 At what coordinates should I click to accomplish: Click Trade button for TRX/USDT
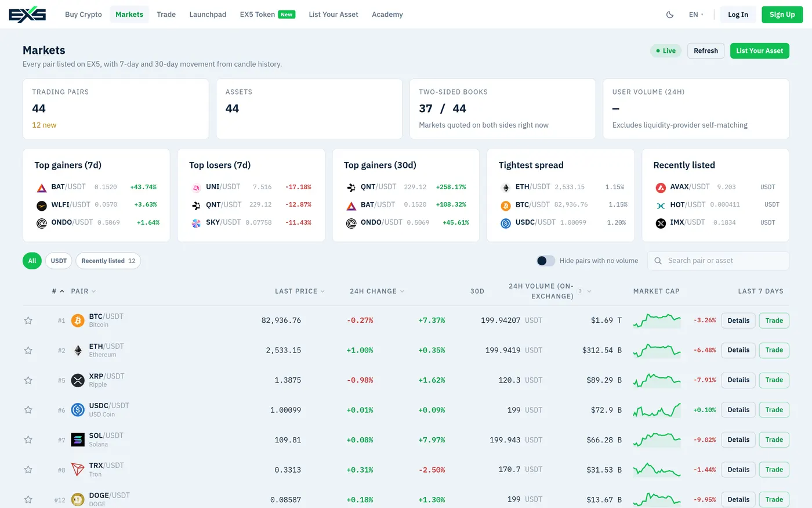click(774, 470)
